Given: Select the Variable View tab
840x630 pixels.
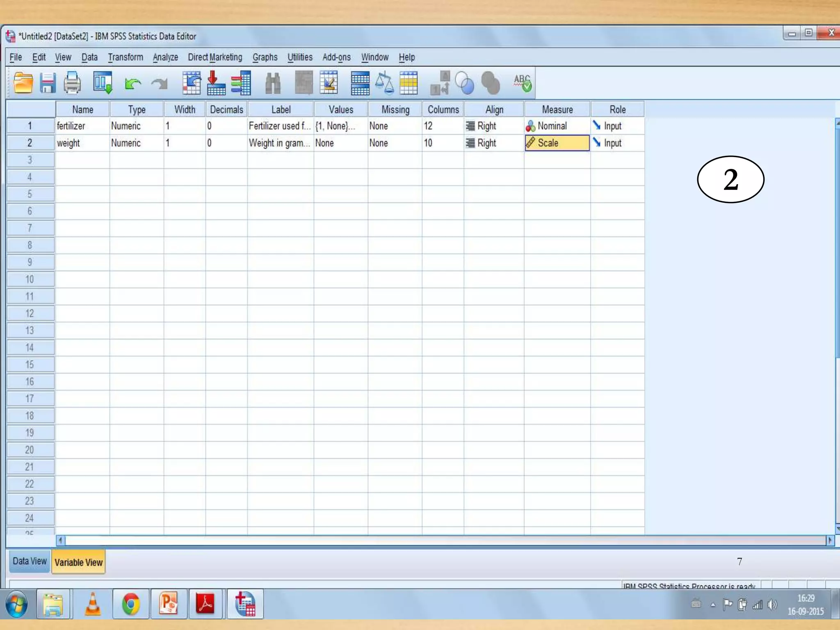Looking at the screenshot, I should click(x=78, y=562).
